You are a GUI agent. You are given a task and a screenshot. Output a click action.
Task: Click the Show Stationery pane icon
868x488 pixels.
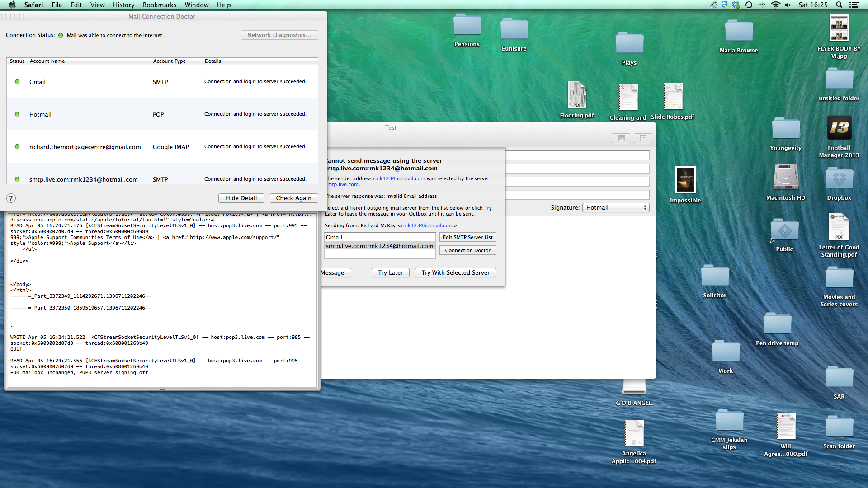pyautogui.click(x=643, y=138)
